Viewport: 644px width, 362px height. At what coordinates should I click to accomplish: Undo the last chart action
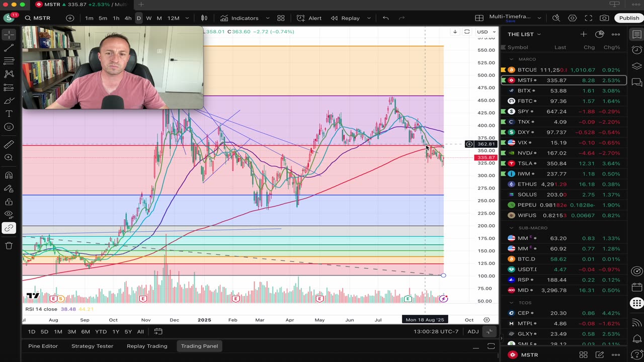pyautogui.click(x=385, y=18)
